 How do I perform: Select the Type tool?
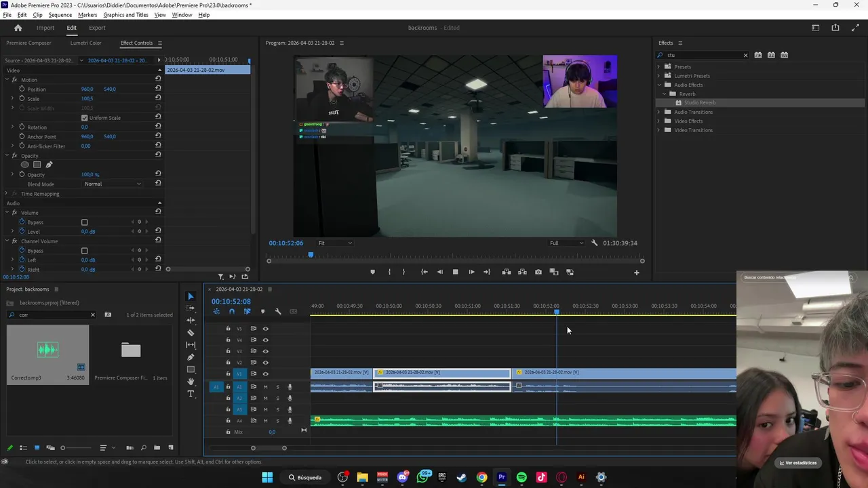(191, 394)
